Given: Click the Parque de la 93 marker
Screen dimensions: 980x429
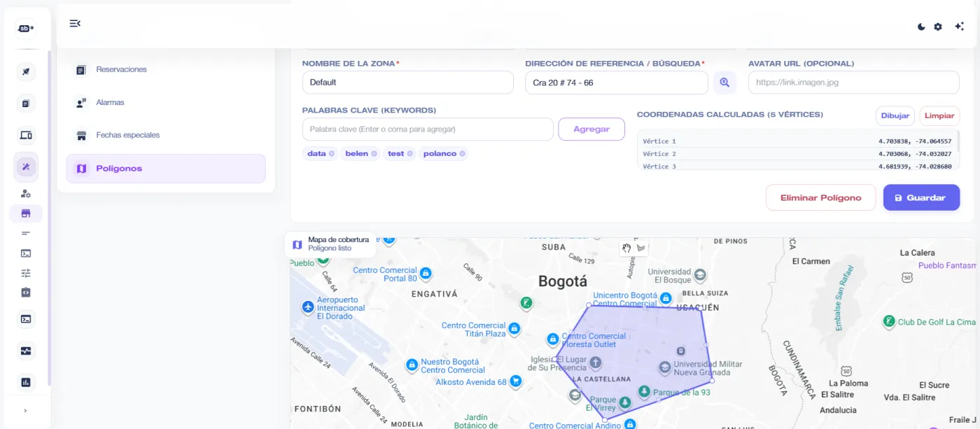Looking at the screenshot, I should [645, 391].
